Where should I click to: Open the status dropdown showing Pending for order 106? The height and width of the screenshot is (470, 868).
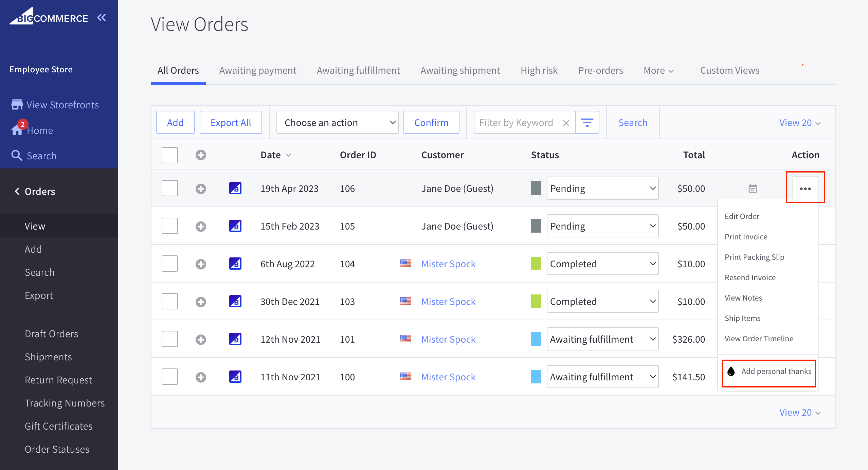602,188
